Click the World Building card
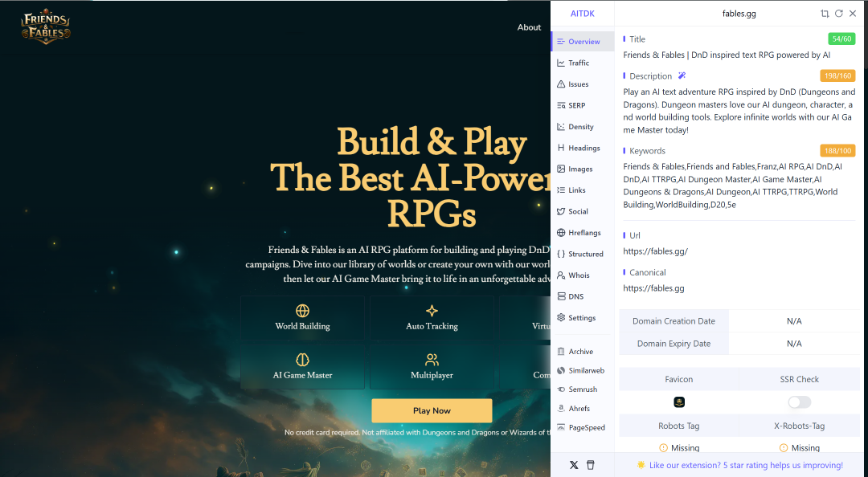The width and height of the screenshot is (868, 477). click(x=302, y=318)
